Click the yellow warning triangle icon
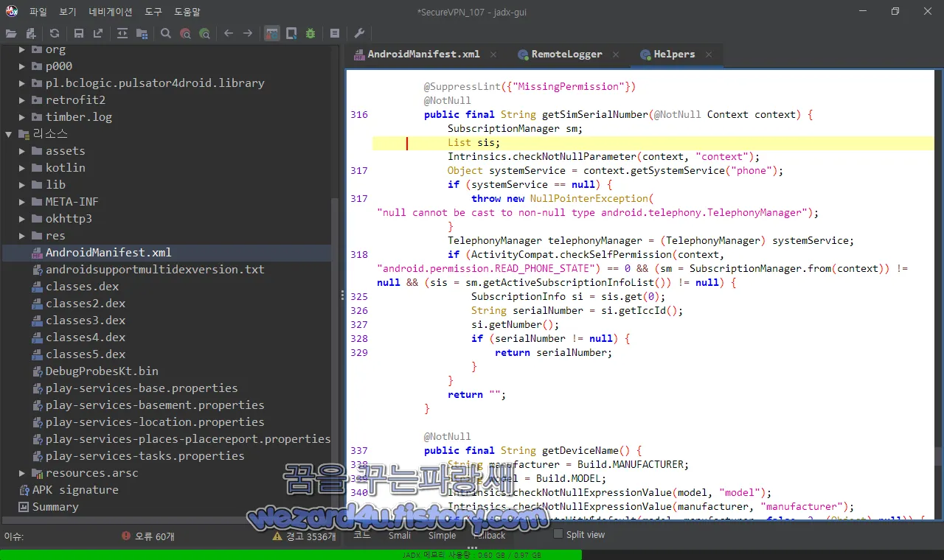The width and height of the screenshot is (944, 560). click(x=277, y=536)
